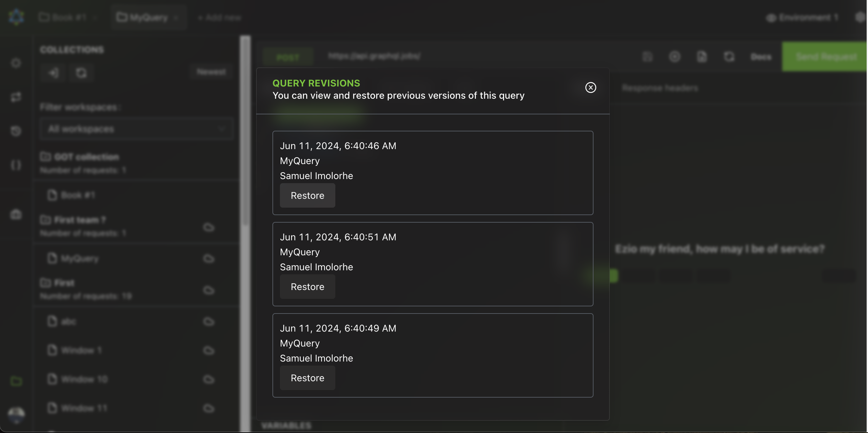Restore the 6:40:51 AM revision
Screen dimensions: 868x433
tap(307, 287)
